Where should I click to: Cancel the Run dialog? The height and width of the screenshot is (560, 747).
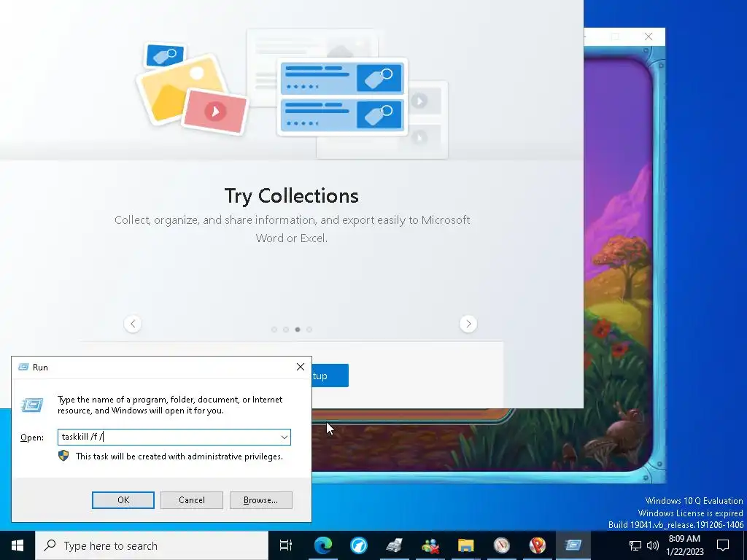click(x=192, y=500)
